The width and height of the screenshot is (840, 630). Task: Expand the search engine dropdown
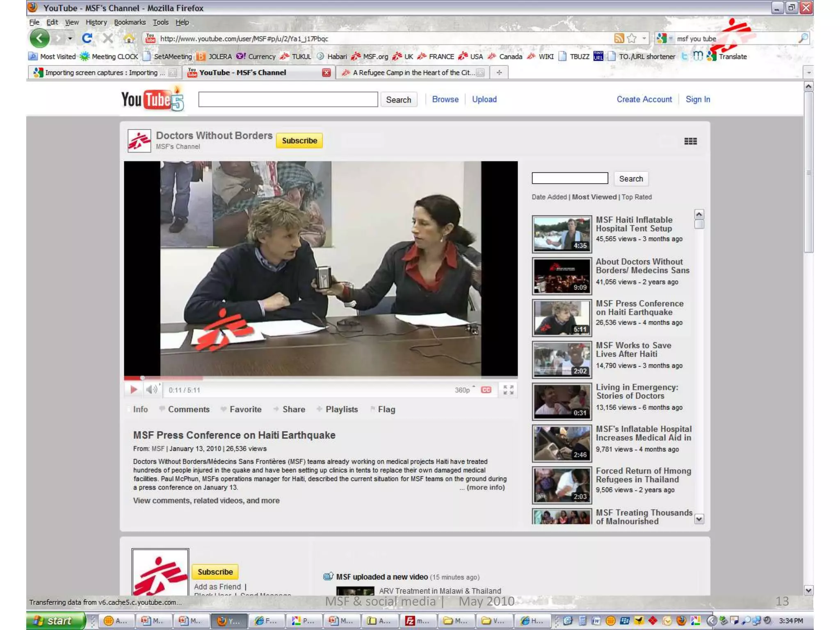click(x=670, y=39)
